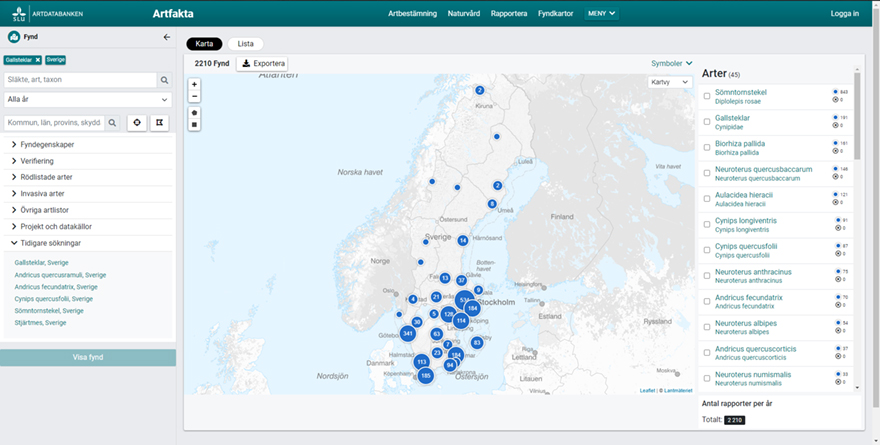Screen dimensions: 880x445
Task: Open the Neuroterus albipes species link
Action: (x=746, y=323)
